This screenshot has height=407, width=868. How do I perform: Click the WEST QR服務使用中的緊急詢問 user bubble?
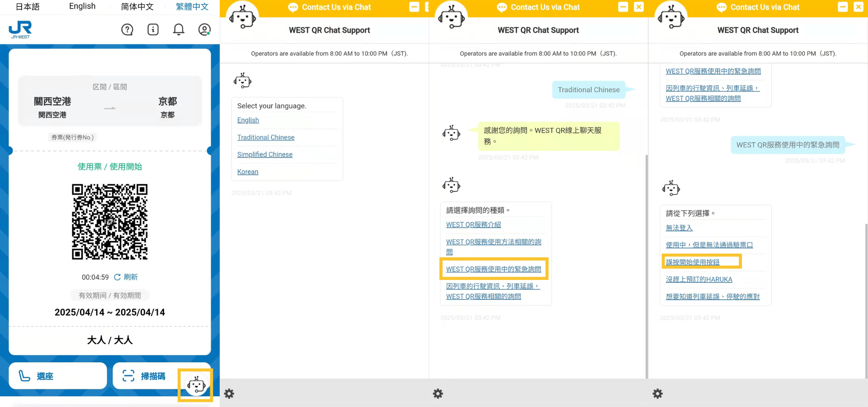tap(788, 145)
